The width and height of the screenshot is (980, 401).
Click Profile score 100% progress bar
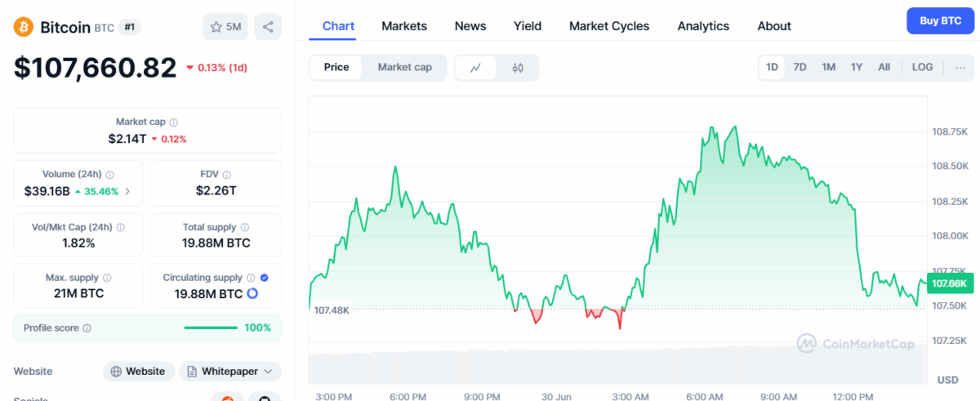(211, 327)
